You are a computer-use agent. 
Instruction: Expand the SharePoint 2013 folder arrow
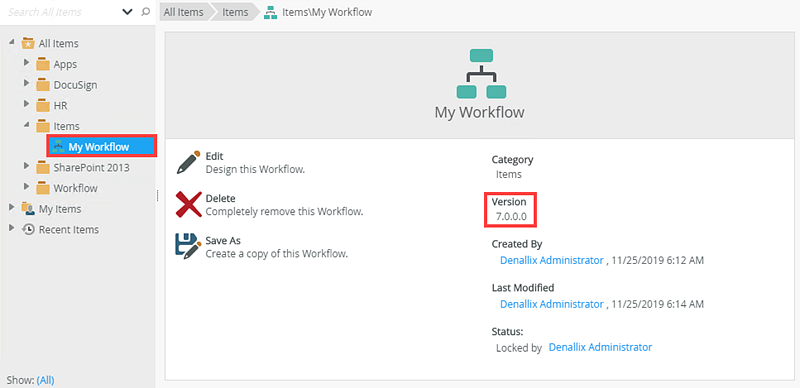pyautogui.click(x=27, y=165)
